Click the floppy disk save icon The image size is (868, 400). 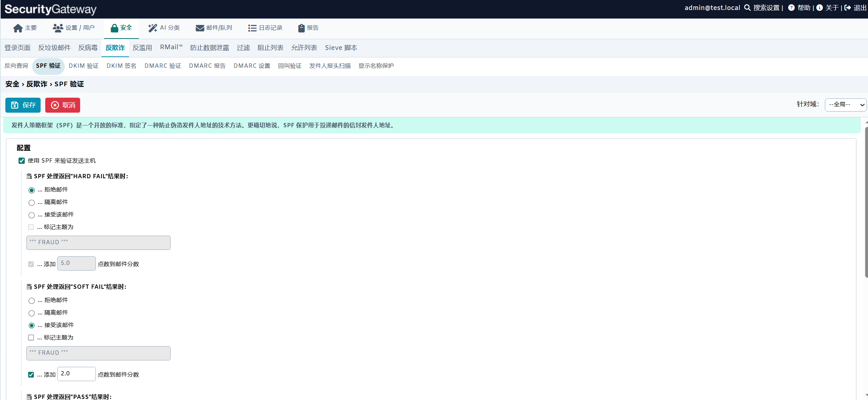coord(15,105)
